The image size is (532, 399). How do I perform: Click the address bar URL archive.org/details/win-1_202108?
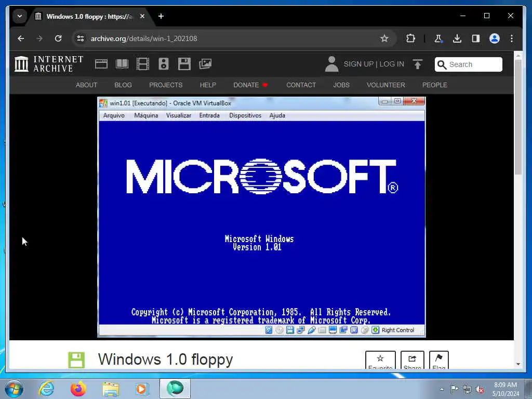click(x=144, y=38)
